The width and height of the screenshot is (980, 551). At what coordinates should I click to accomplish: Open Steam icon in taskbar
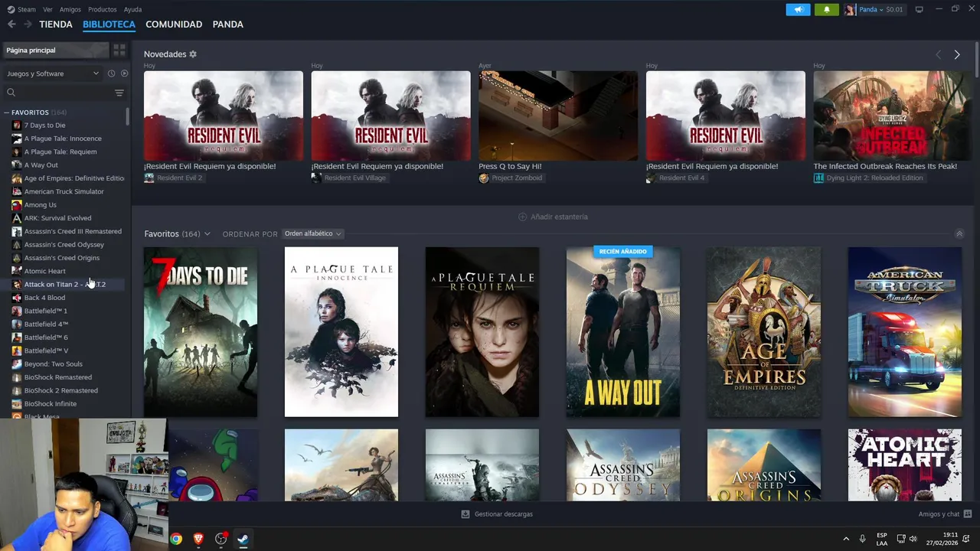(243, 539)
